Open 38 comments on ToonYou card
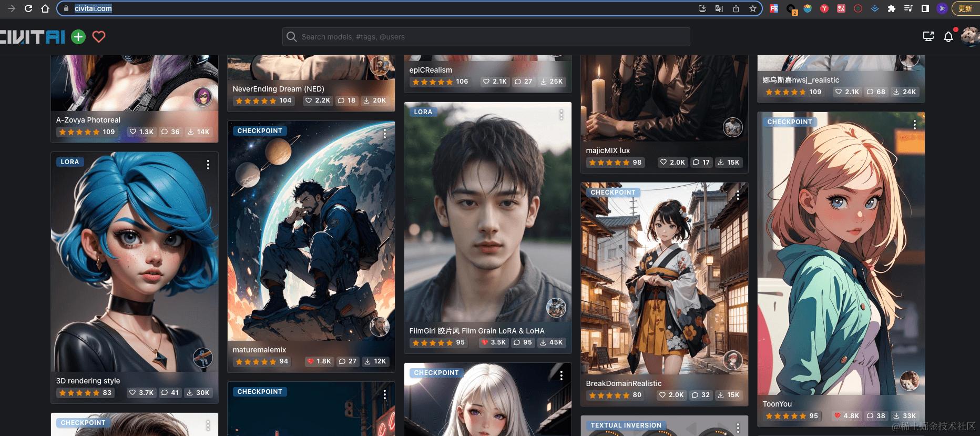Image resolution: width=980 pixels, height=436 pixels. [x=876, y=415]
